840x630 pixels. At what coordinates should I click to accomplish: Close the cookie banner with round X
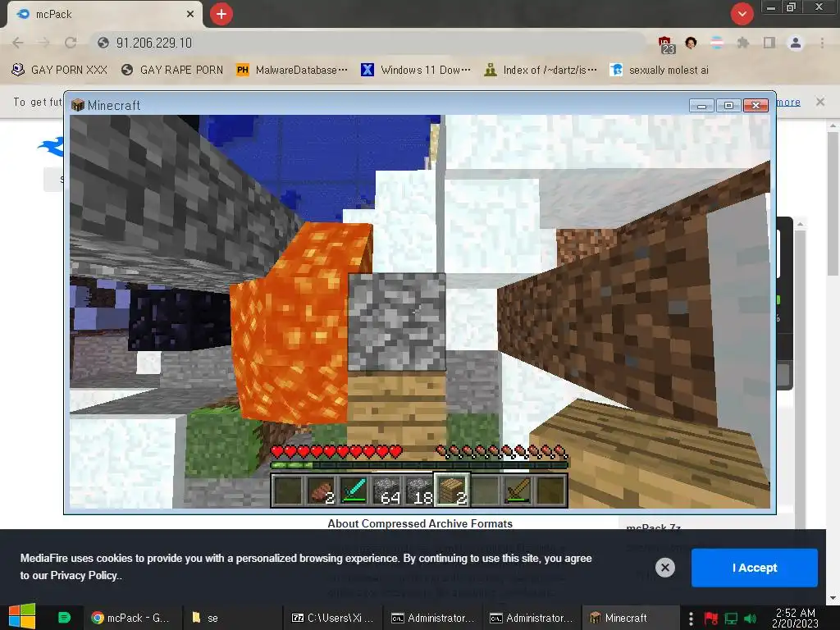pyautogui.click(x=664, y=568)
